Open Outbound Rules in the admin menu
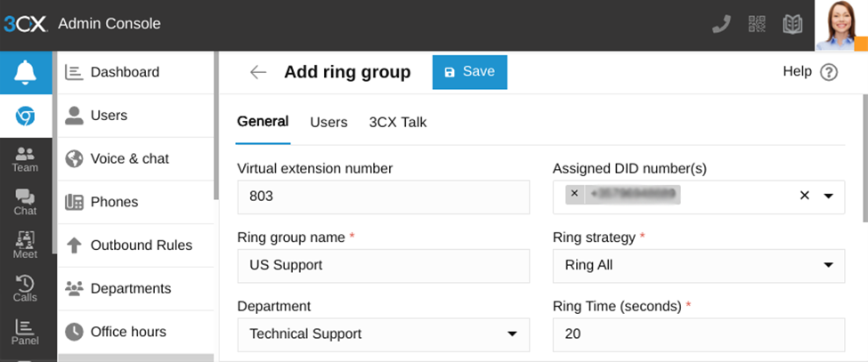 point(141,245)
